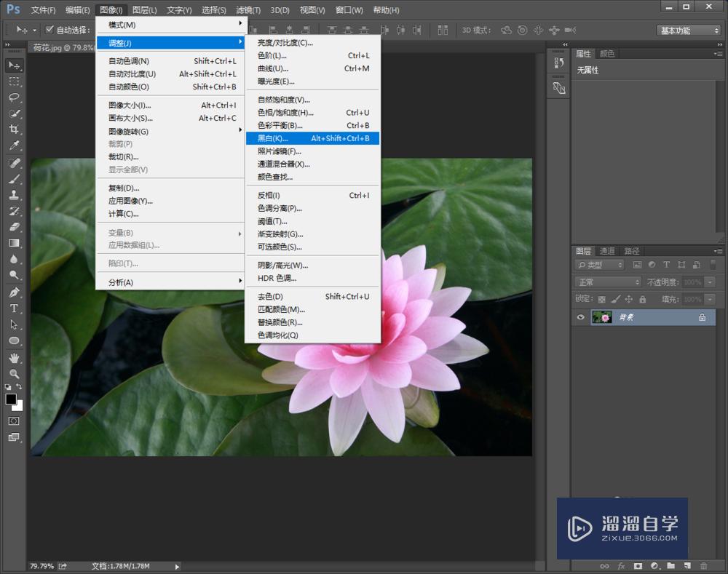This screenshot has height=574, width=728.
Task: Select the Eraser tool
Action: pyautogui.click(x=14, y=227)
